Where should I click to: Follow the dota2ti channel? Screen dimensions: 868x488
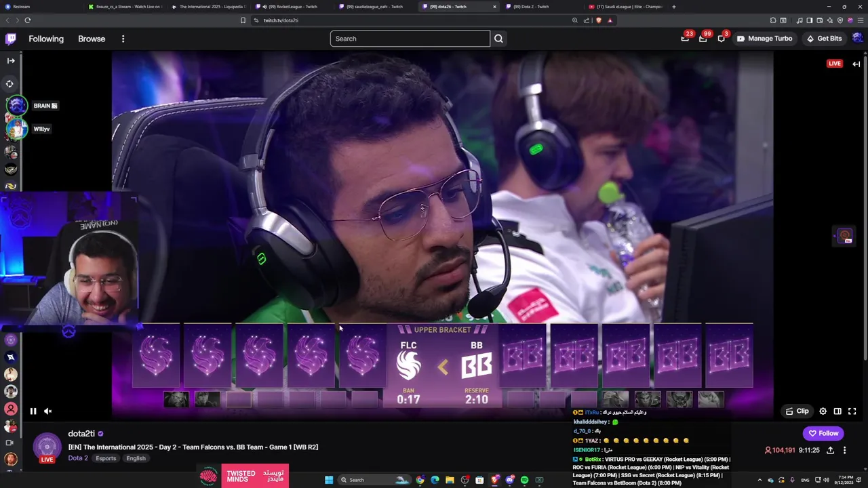(x=823, y=433)
